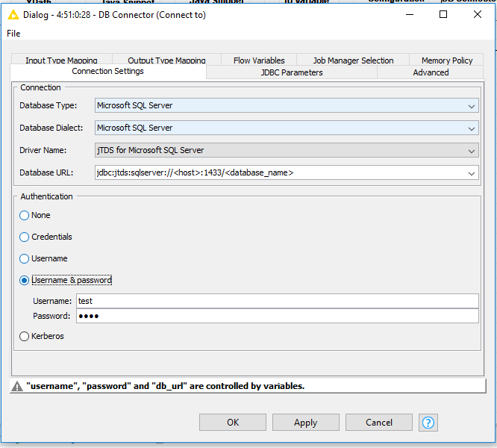This screenshot has width=497, height=448.
Task: Click the Apply button
Action: pyautogui.click(x=305, y=423)
